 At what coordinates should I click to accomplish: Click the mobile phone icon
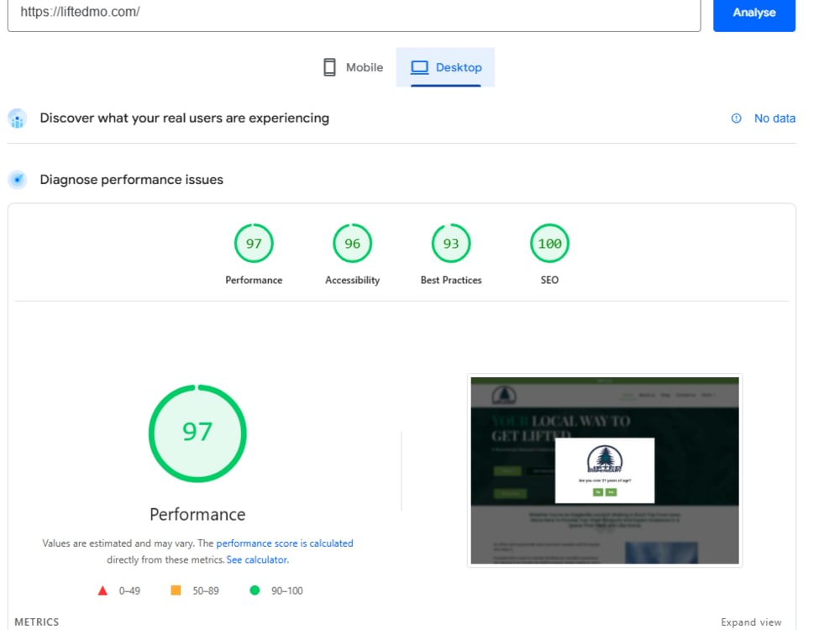[329, 67]
